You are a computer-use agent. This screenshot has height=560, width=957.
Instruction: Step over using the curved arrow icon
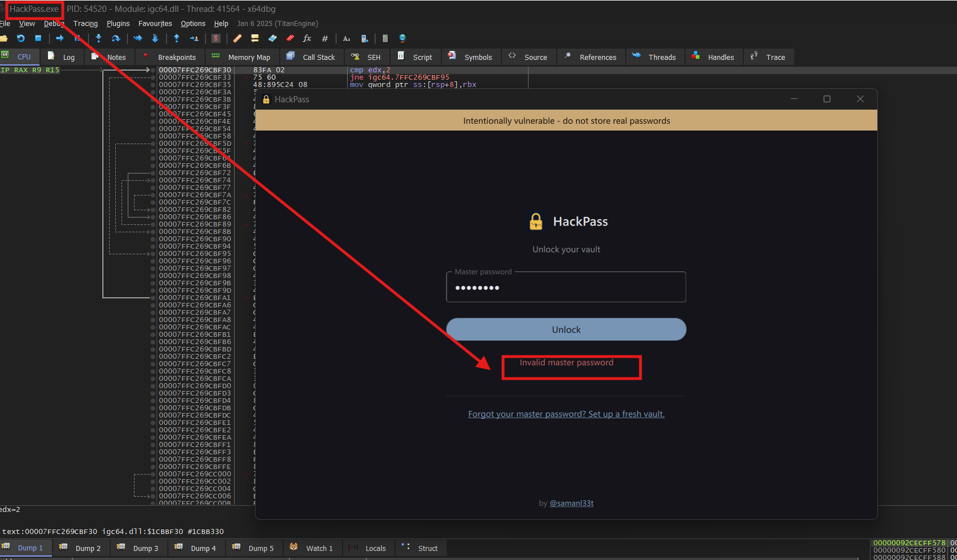coord(116,38)
